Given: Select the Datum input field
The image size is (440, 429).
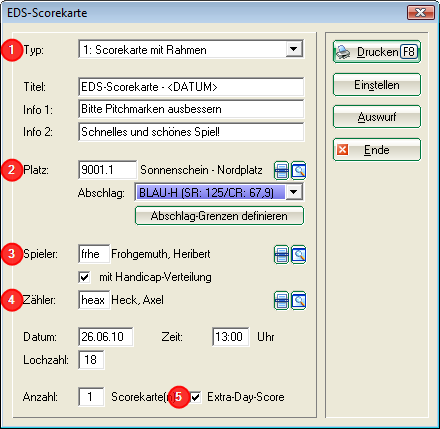Looking at the screenshot, I should pyautogui.click(x=106, y=337).
